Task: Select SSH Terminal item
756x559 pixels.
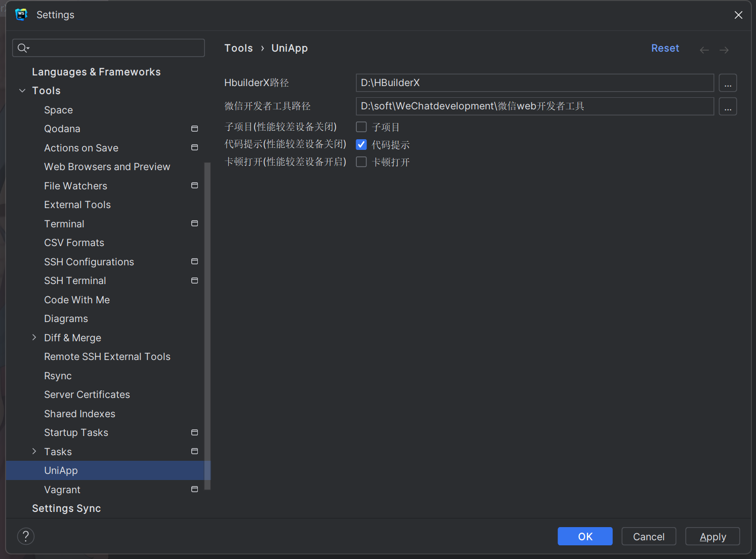Action: (75, 281)
